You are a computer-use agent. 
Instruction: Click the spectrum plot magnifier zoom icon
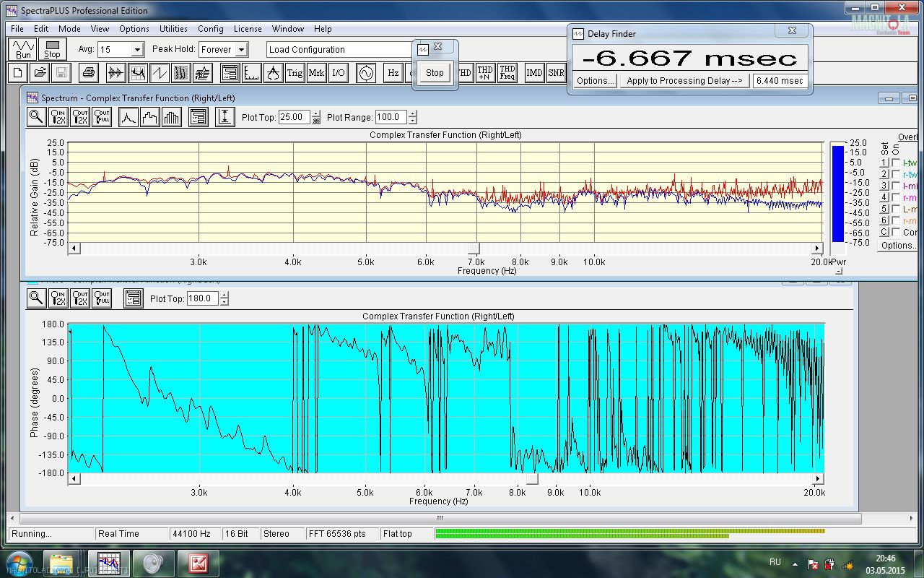pyautogui.click(x=36, y=117)
